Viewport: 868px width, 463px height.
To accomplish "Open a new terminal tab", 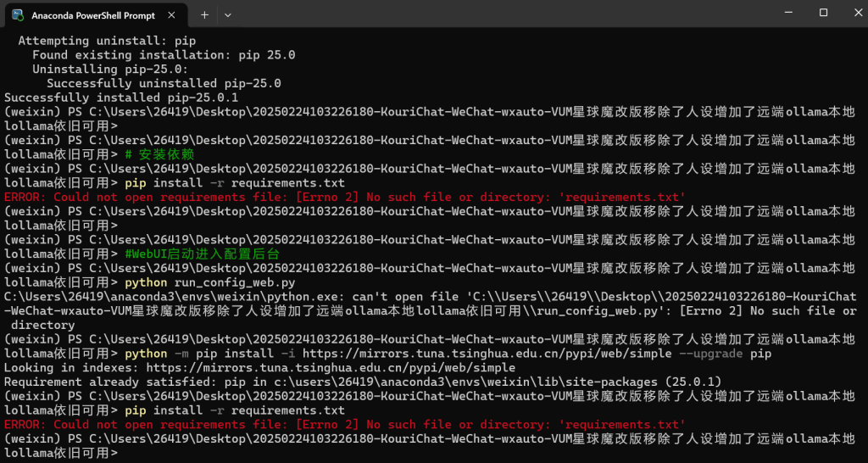I will click(x=204, y=14).
